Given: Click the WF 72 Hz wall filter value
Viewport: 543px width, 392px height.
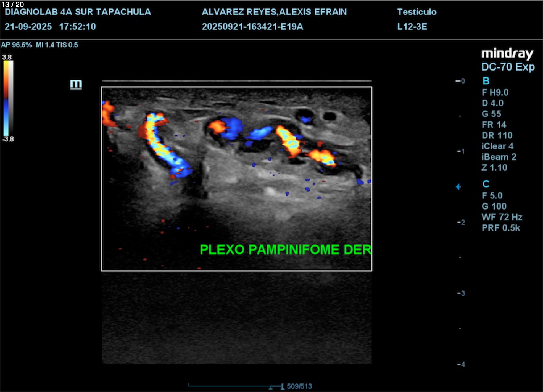Looking at the screenshot, I should (x=502, y=217).
